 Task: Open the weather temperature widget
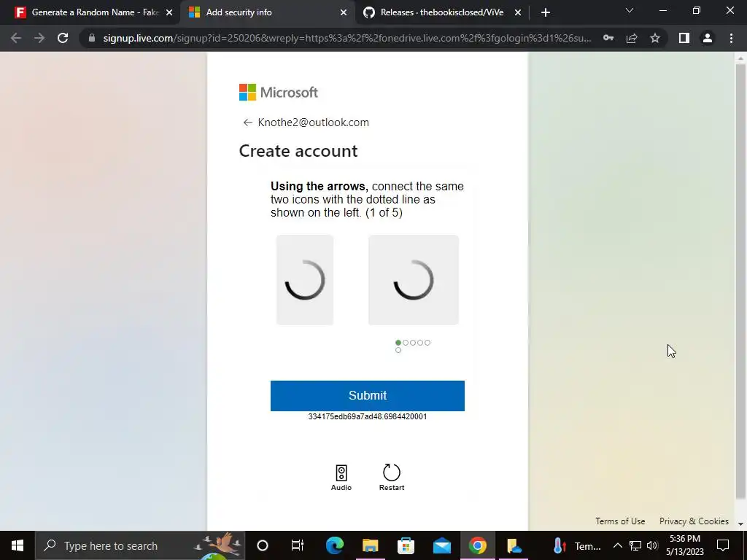coord(576,545)
